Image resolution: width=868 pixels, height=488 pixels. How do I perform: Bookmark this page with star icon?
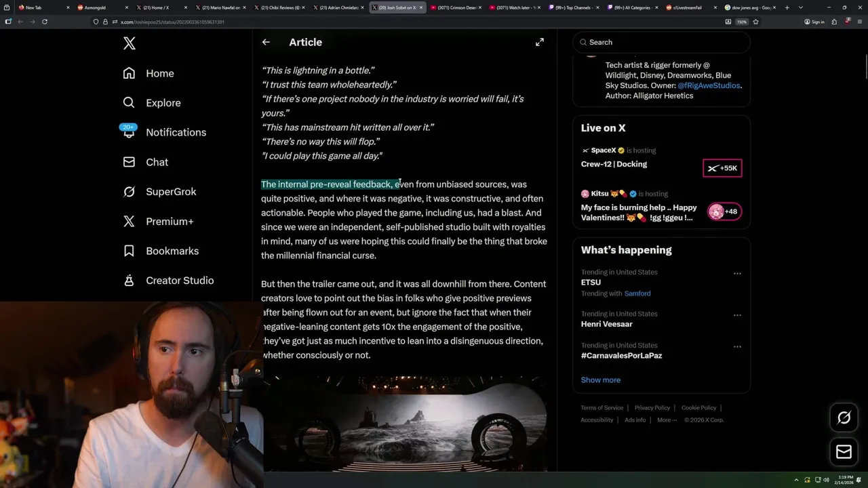click(x=755, y=22)
